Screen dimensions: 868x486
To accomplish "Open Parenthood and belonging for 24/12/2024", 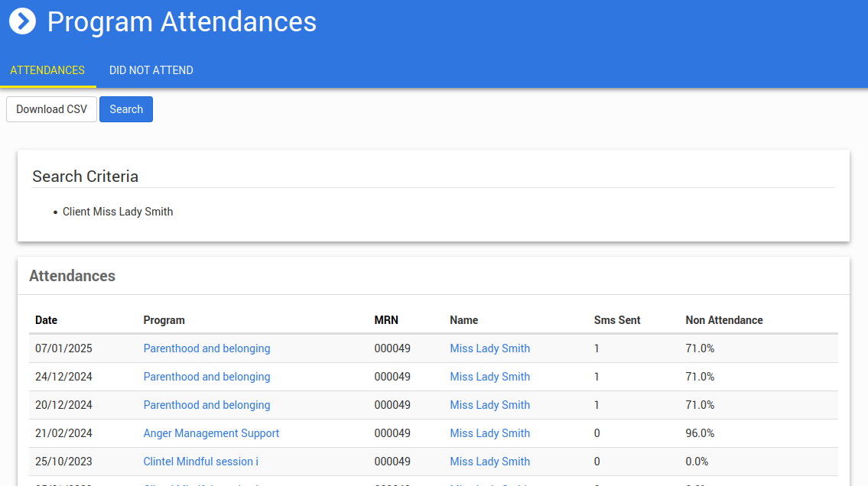I will (x=206, y=377).
